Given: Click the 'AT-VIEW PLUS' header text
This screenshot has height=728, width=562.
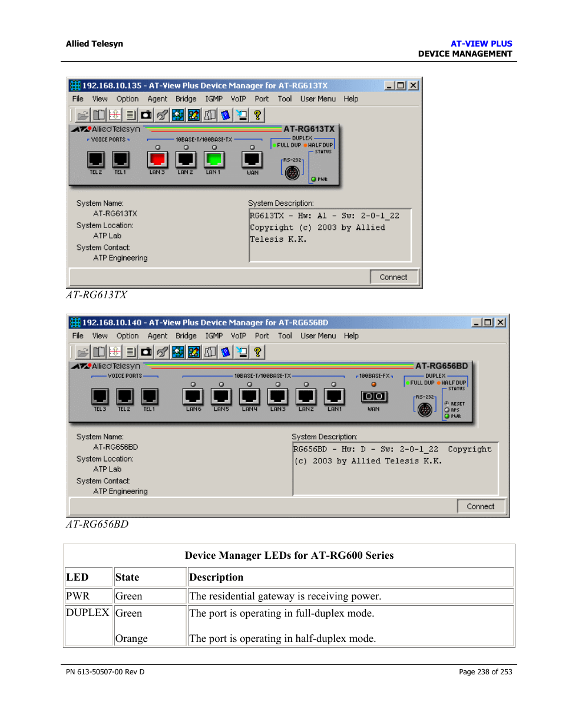Looking at the screenshot, I should [x=481, y=44].
